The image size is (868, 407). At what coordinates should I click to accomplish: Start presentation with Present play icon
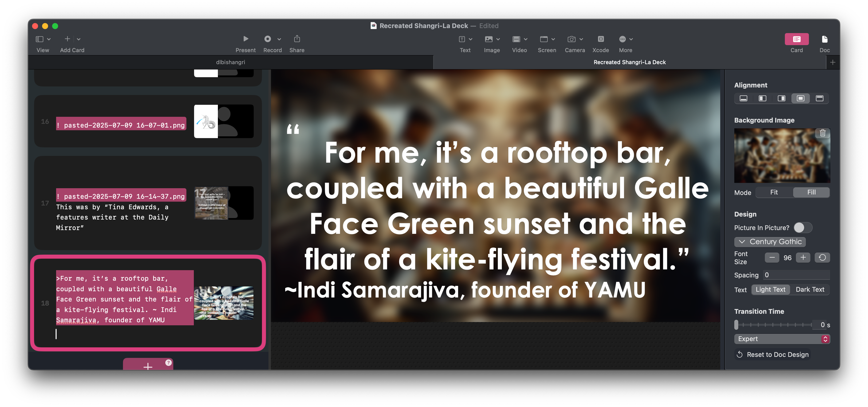(246, 39)
